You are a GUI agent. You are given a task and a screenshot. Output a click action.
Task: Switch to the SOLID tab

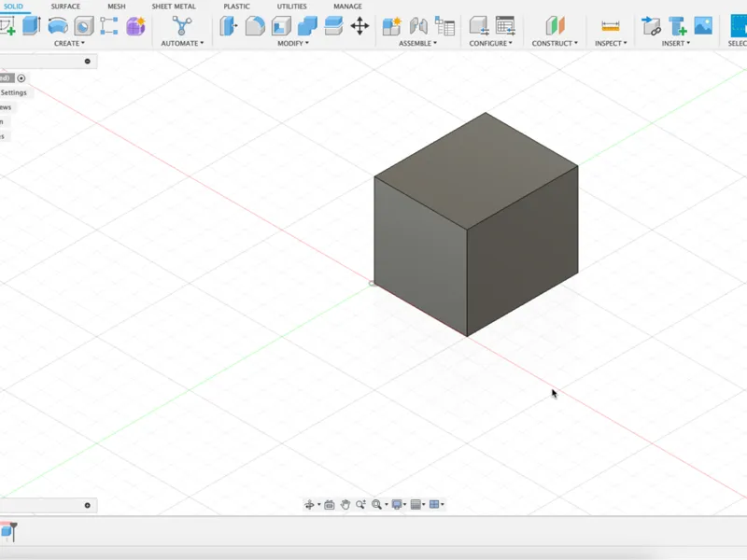(13, 7)
